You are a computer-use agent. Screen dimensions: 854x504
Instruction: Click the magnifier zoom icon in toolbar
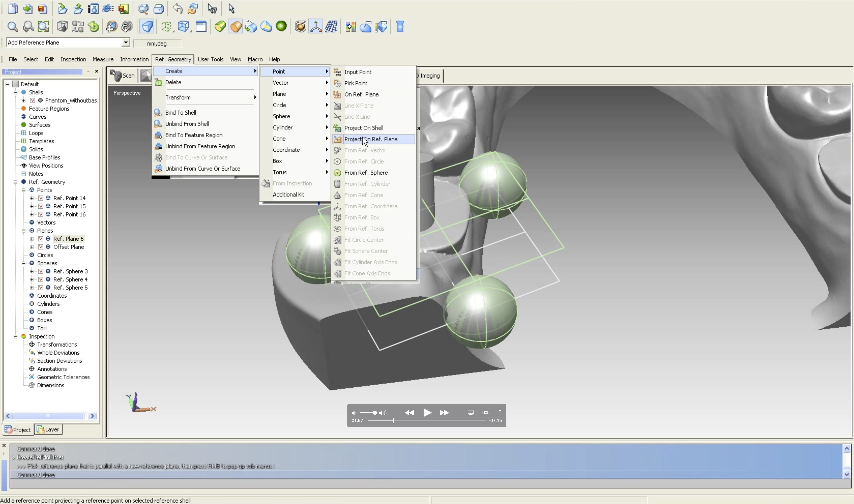[x=12, y=27]
